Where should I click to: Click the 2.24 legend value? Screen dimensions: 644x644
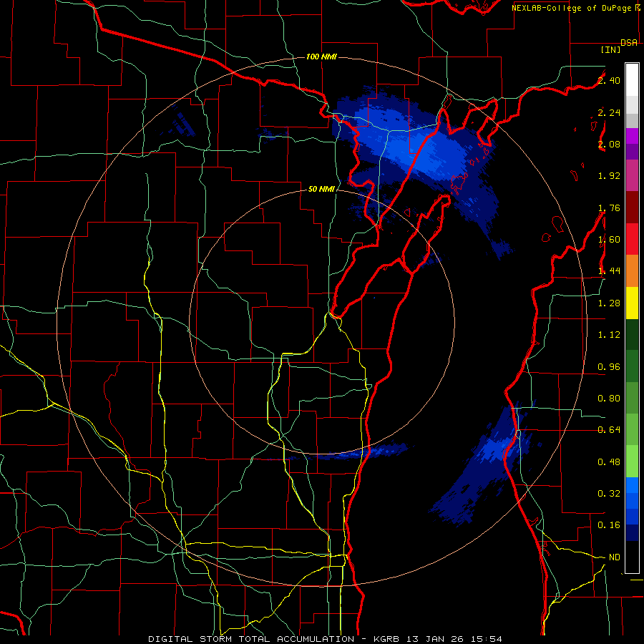pyautogui.click(x=609, y=112)
